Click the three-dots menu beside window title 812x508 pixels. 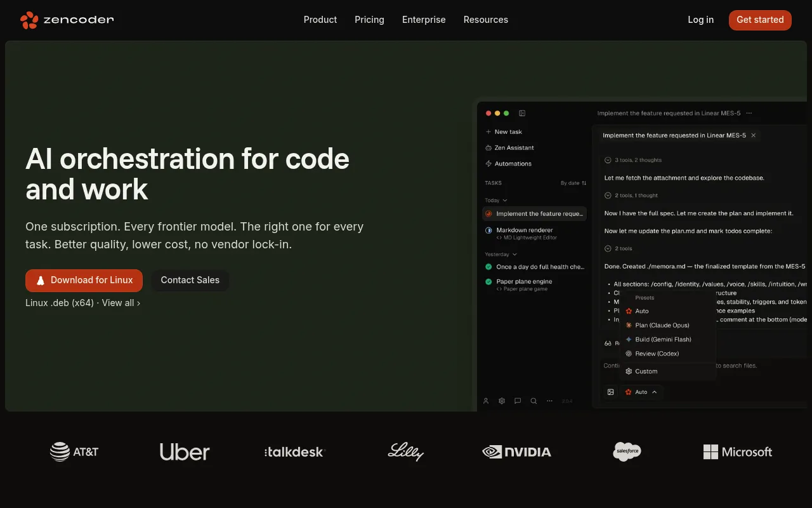pyautogui.click(x=749, y=113)
